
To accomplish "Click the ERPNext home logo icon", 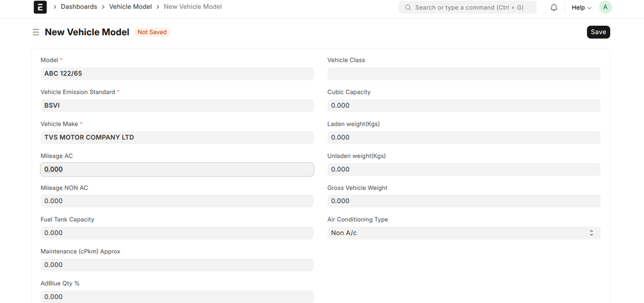I will (40, 8).
